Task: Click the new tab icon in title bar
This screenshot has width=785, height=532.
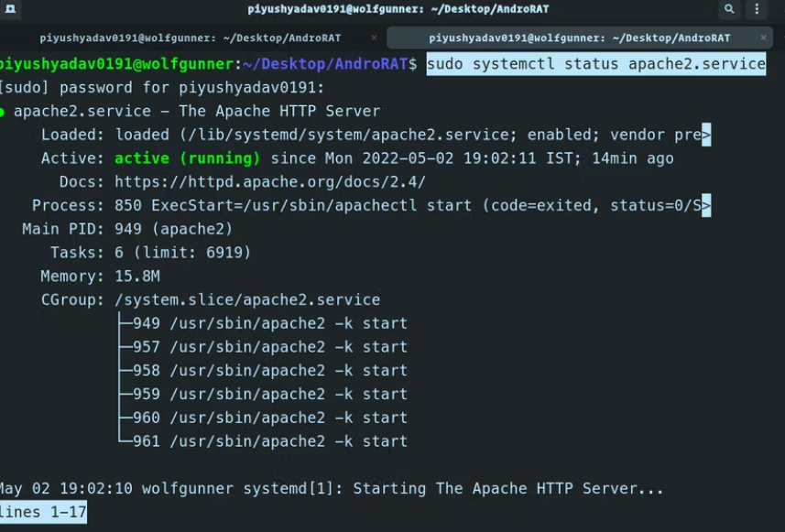Action: click(10, 9)
